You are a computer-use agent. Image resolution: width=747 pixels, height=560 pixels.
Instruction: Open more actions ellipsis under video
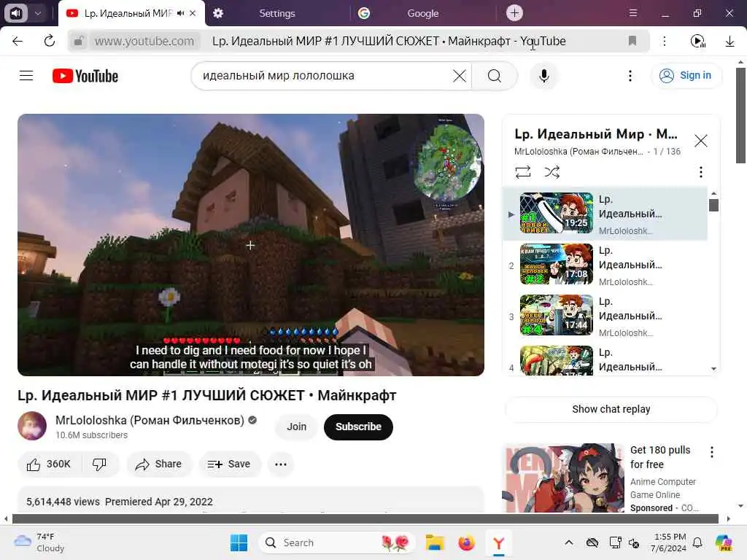point(281,464)
